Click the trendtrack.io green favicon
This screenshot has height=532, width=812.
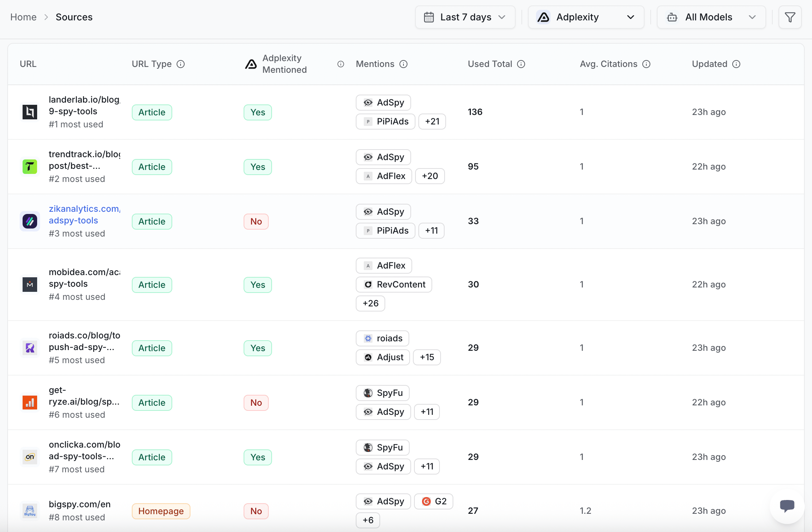click(30, 167)
